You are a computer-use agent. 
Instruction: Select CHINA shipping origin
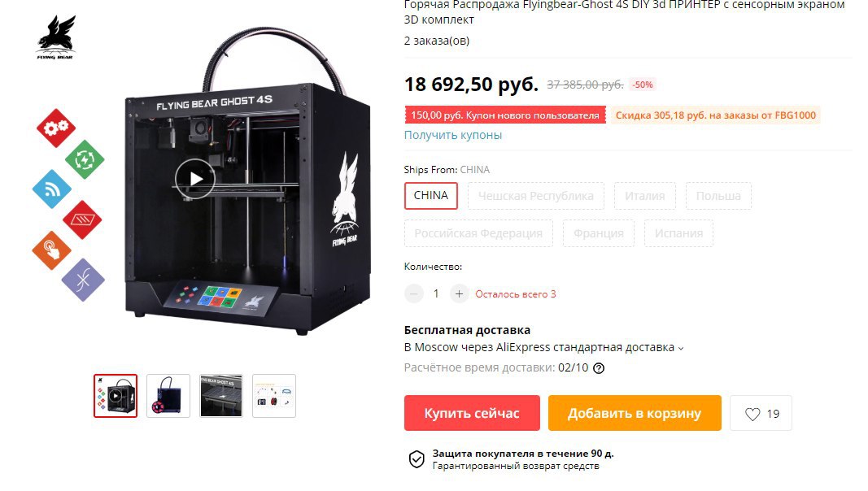(x=430, y=196)
